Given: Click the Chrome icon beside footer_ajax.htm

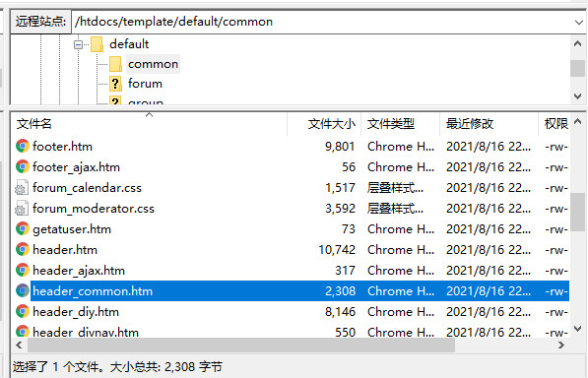Looking at the screenshot, I should click(22, 166).
